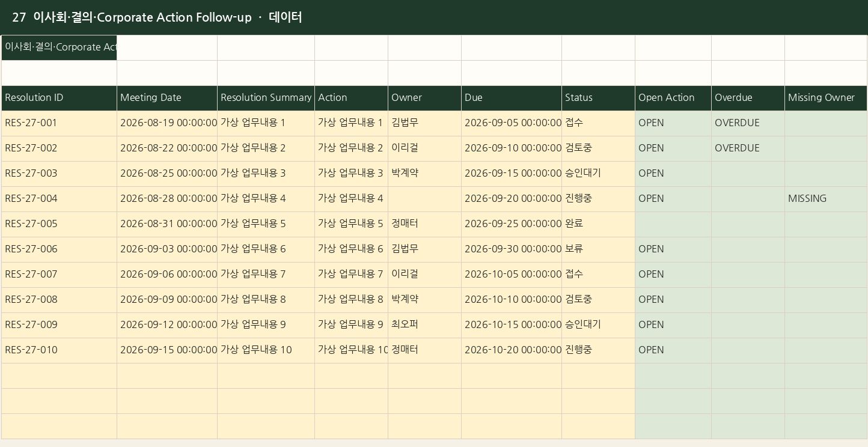Click cell RES-27-001
This screenshot has width=868, height=447.
[x=59, y=123]
